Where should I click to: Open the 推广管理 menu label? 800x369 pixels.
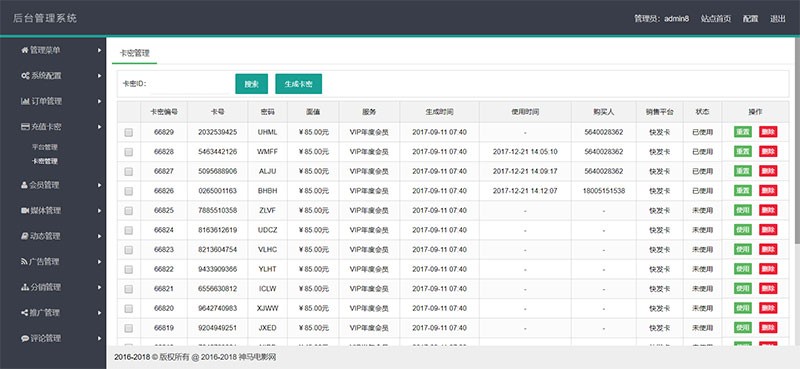coord(45,312)
